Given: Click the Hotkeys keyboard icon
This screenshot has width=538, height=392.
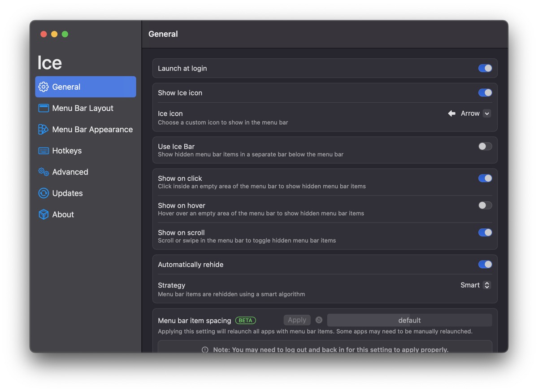Looking at the screenshot, I should click(43, 151).
